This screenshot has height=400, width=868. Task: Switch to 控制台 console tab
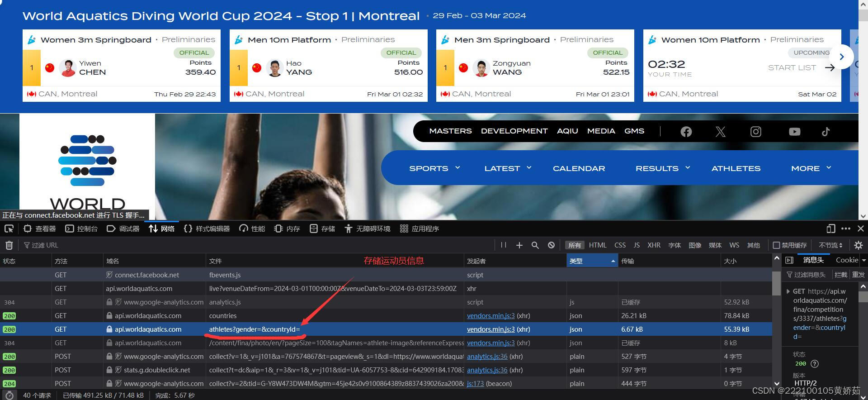coord(81,229)
